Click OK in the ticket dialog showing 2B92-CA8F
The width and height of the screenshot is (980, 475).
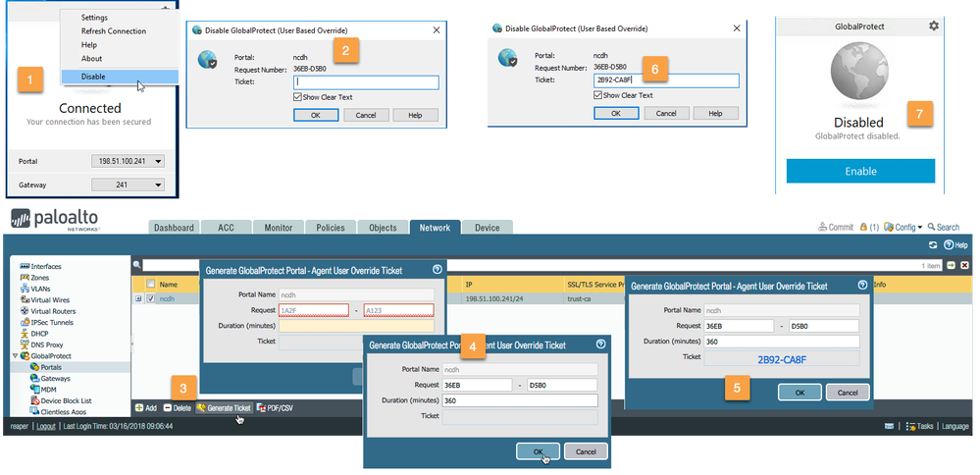800,393
